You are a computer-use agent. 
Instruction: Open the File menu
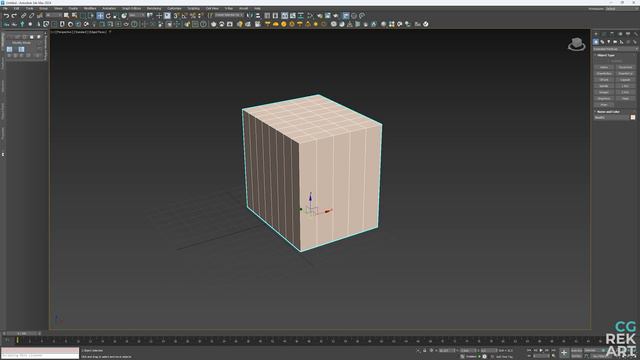click(5, 9)
